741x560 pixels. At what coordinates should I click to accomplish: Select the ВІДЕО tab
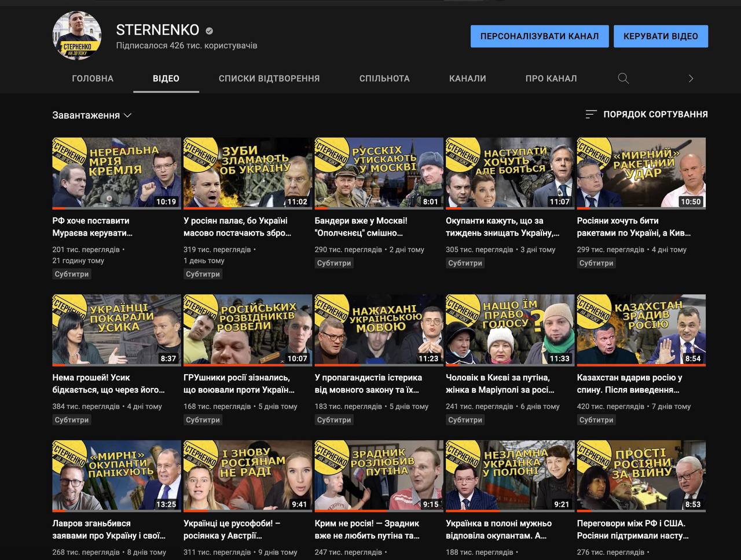(166, 78)
